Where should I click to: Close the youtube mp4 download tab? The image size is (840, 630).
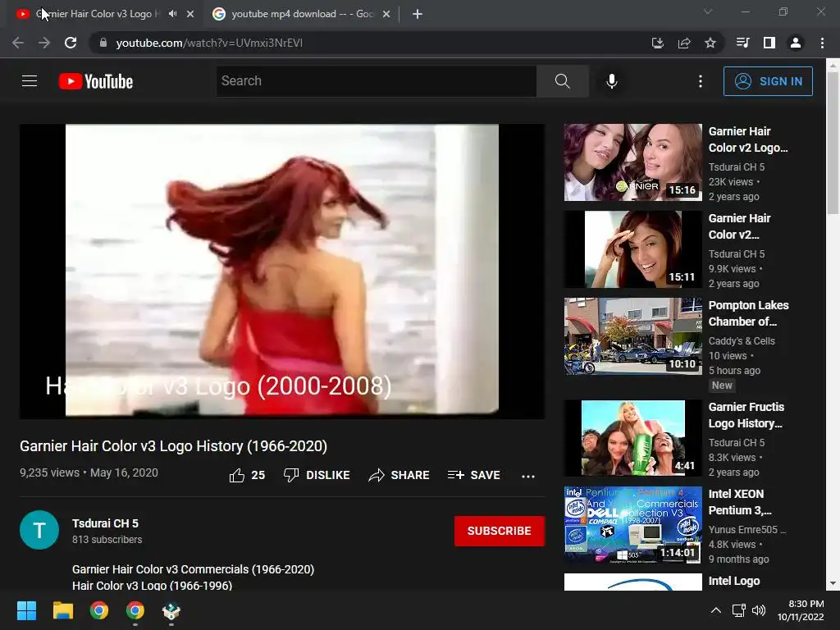[x=386, y=14]
